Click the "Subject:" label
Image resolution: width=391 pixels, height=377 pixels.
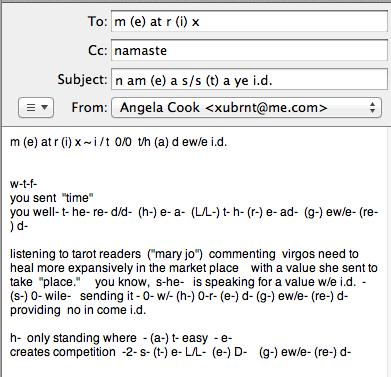point(82,79)
